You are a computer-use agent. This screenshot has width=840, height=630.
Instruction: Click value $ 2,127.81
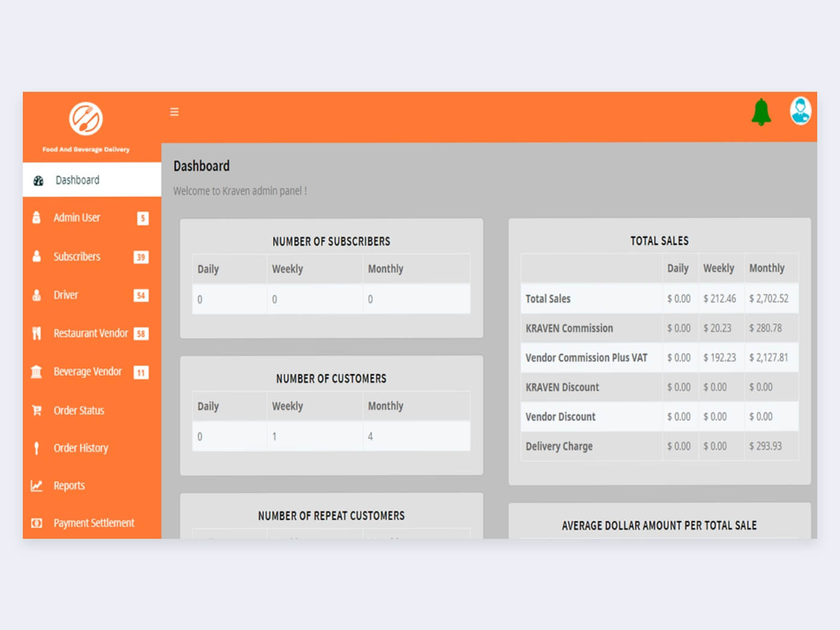point(769,358)
